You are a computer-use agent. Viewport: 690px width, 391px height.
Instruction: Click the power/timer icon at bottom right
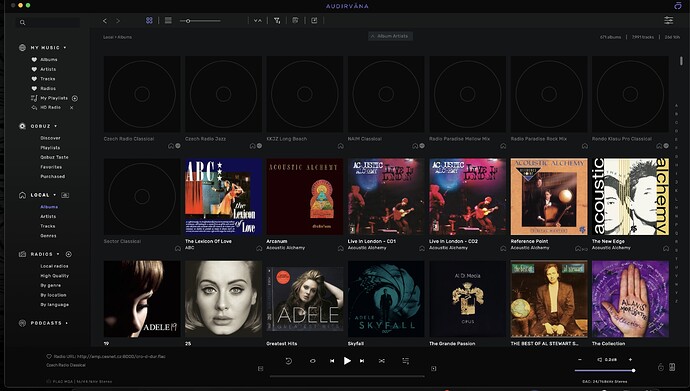[x=661, y=367]
